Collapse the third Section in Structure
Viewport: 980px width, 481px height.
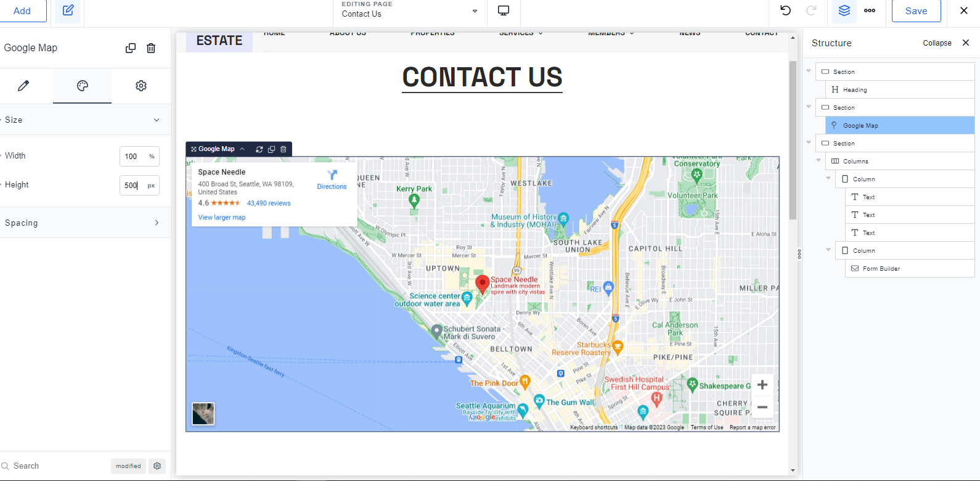point(809,142)
